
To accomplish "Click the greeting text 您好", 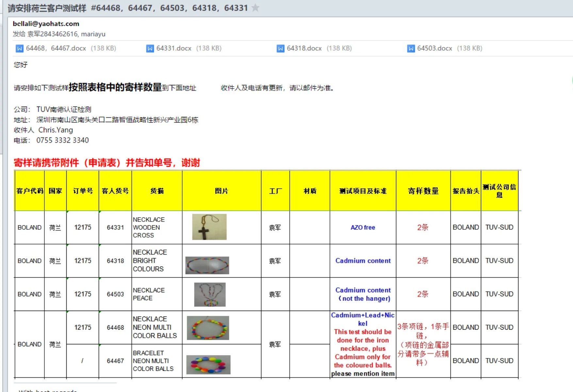I will point(21,65).
